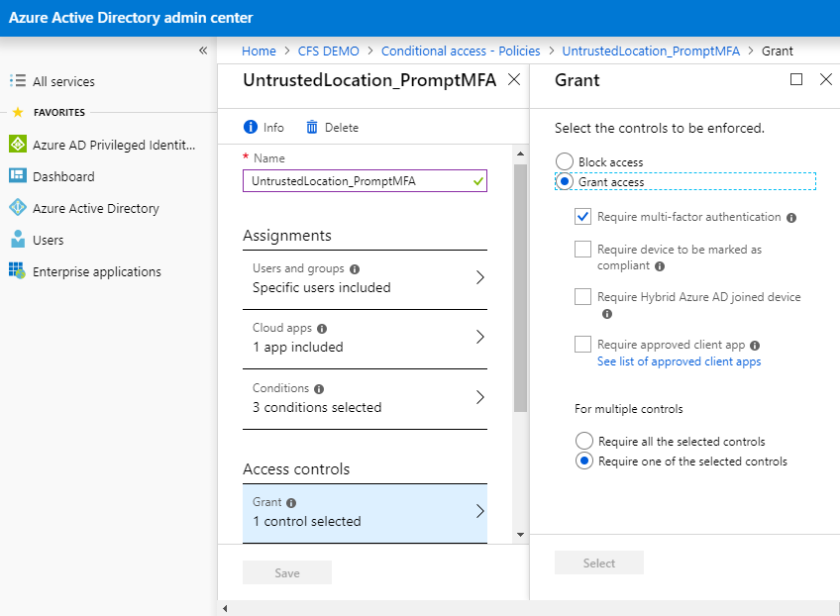Viewport: 840px width, 616px height.
Task: Click the policy blade vertical scrollbar thumb
Action: pyautogui.click(x=520, y=288)
